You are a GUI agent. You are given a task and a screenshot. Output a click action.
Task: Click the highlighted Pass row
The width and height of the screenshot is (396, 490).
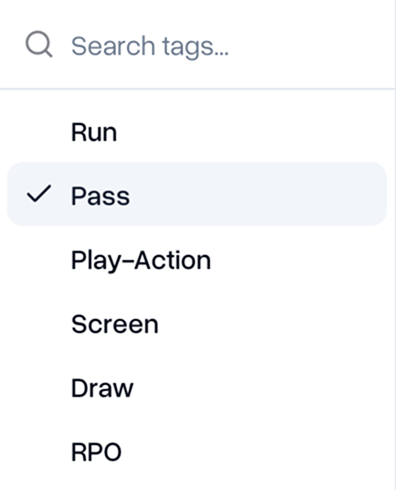tap(197, 194)
